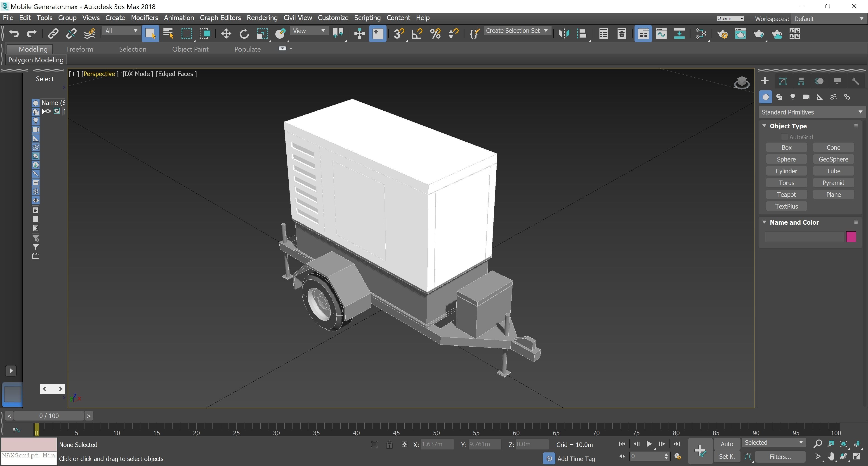
Task: Toggle the Spinner Snap button
Action: point(453,33)
